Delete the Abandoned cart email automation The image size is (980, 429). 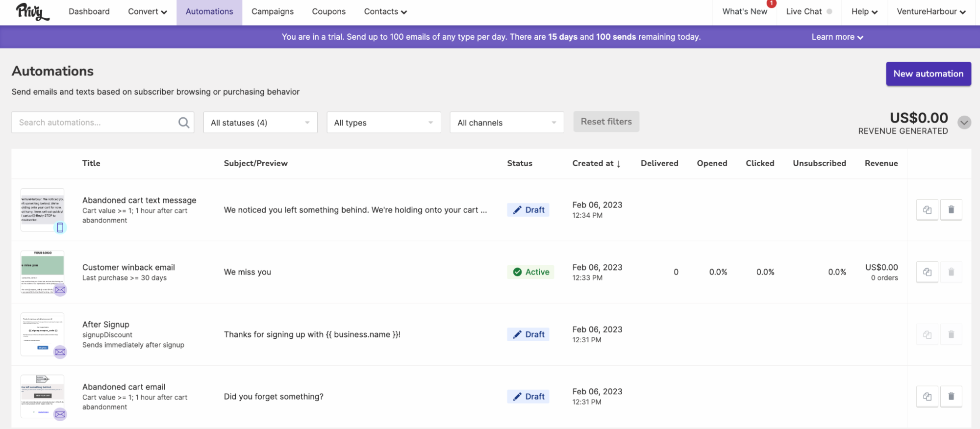[x=951, y=397]
